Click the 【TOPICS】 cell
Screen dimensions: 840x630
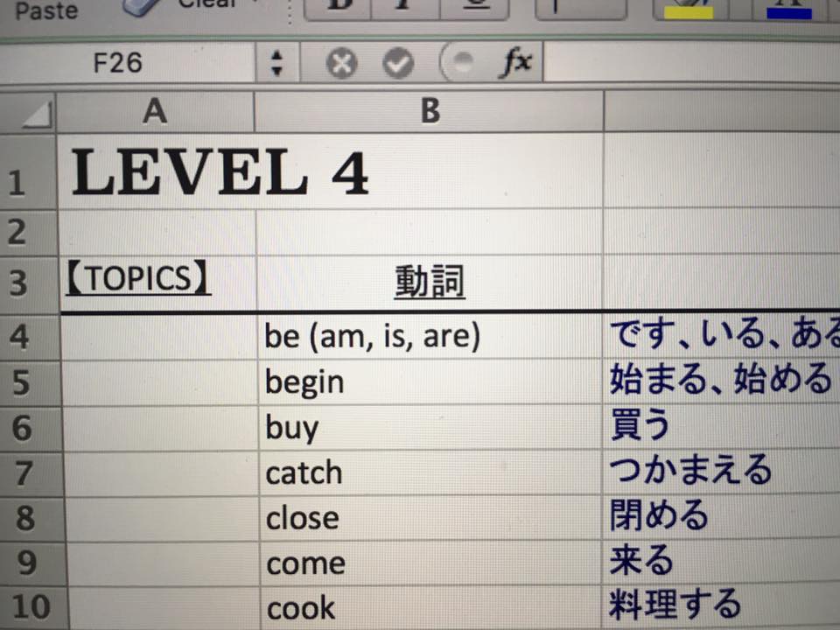tap(158, 283)
